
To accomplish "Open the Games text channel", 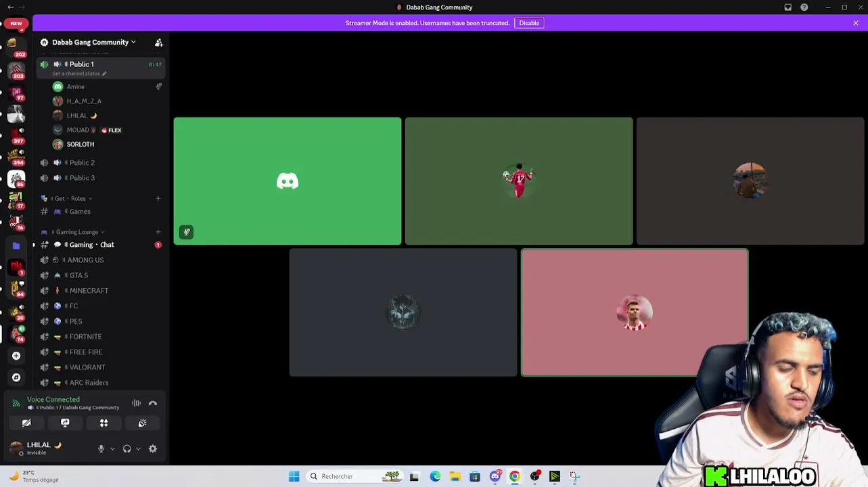I will (x=101, y=211).
